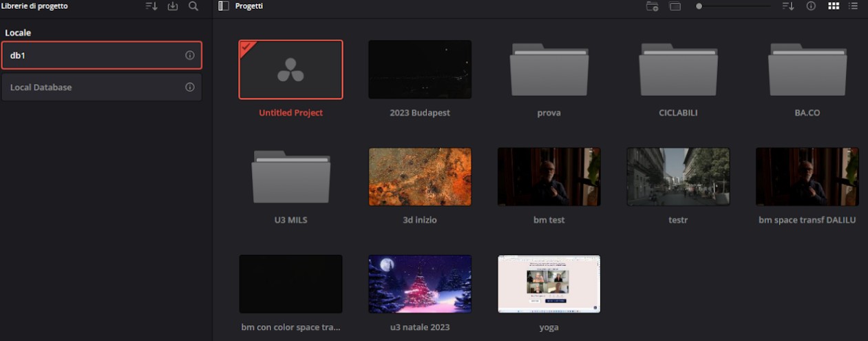Image resolution: width=868 pixels, height=341 pixels.
Task: Open the prova folder
Action: [x=549, y=70]
